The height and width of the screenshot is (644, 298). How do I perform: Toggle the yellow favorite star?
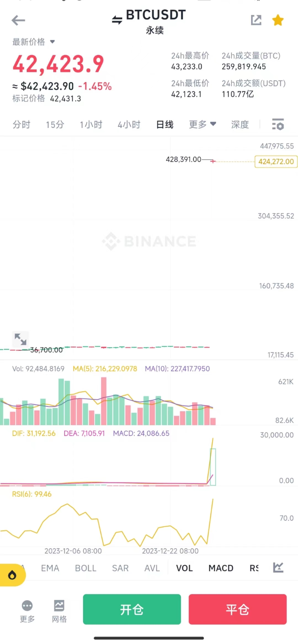click(x=278, y=20)
